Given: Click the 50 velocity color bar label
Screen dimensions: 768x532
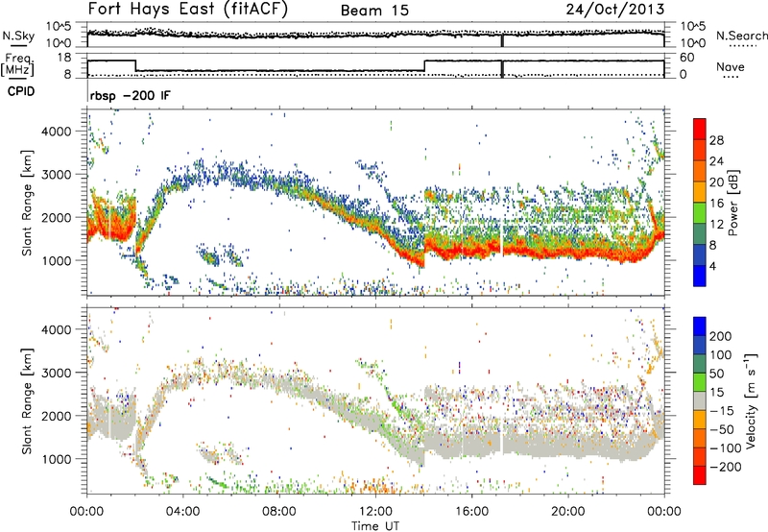Looking at the screenshot, I should [x=717, y=374].
